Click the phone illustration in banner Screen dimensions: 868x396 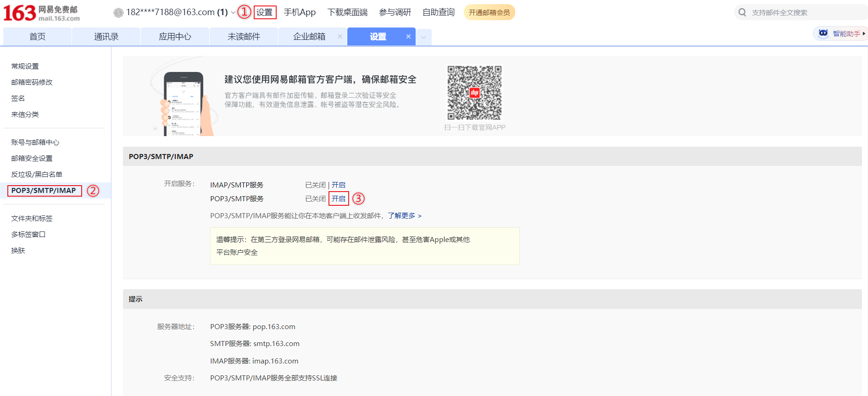[184, 104]
